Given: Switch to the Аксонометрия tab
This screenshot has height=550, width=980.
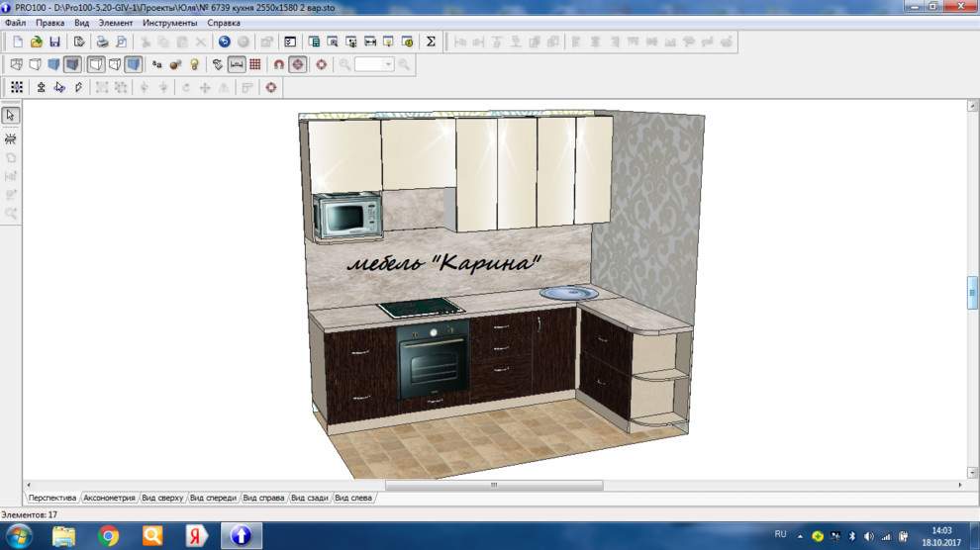Looking at the screenshot, I should pos(109,498).
